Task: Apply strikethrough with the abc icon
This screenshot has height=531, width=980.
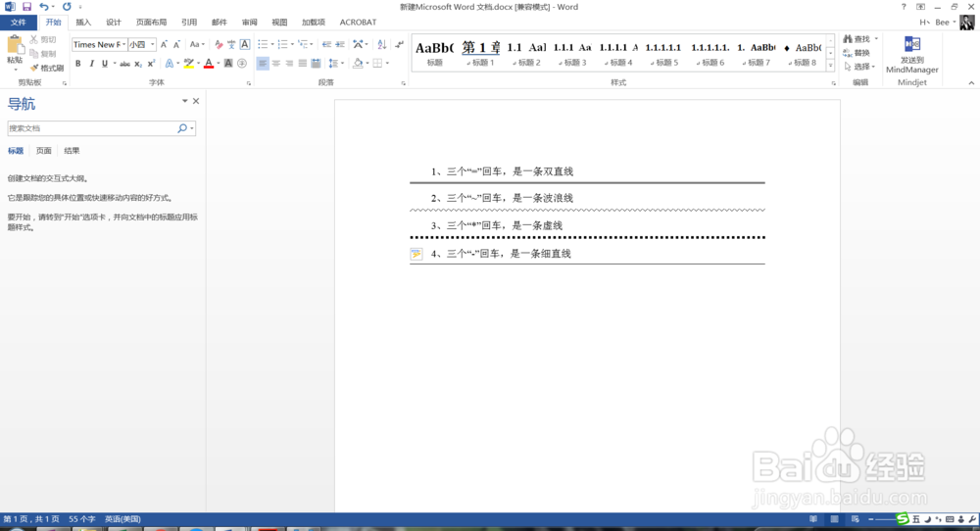Action: [125, 63]
